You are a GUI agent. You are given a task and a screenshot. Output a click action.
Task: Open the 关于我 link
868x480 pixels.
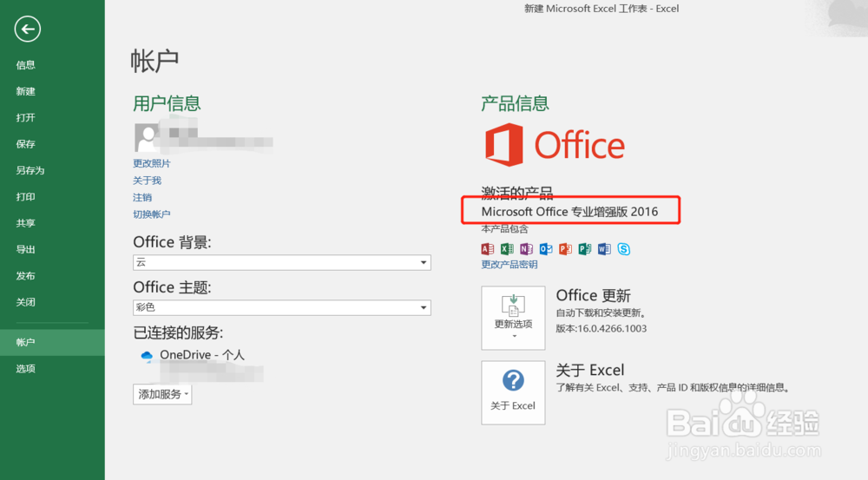click(147, 181)
